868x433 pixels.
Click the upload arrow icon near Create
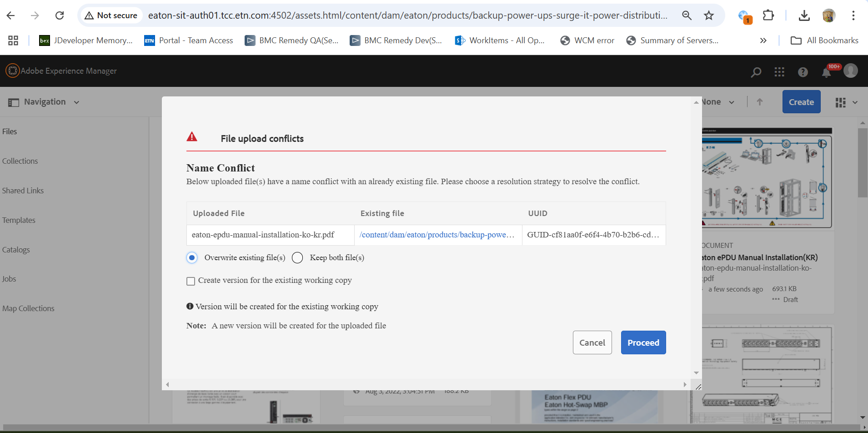point(759,101)
